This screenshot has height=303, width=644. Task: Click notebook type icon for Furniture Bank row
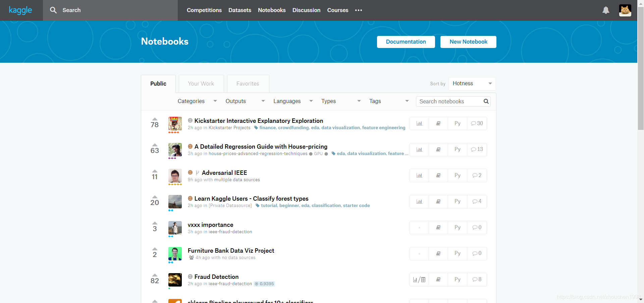click(438, 253)
